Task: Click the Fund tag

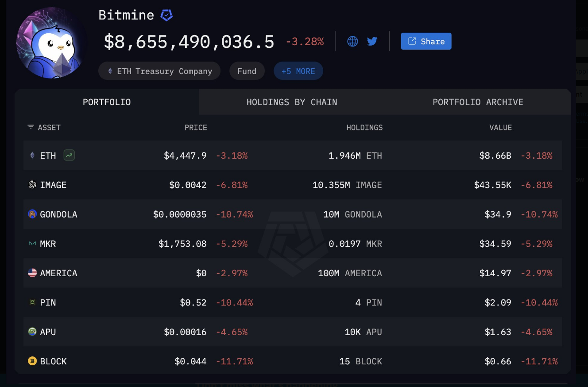Action: (x=247, y=71)
